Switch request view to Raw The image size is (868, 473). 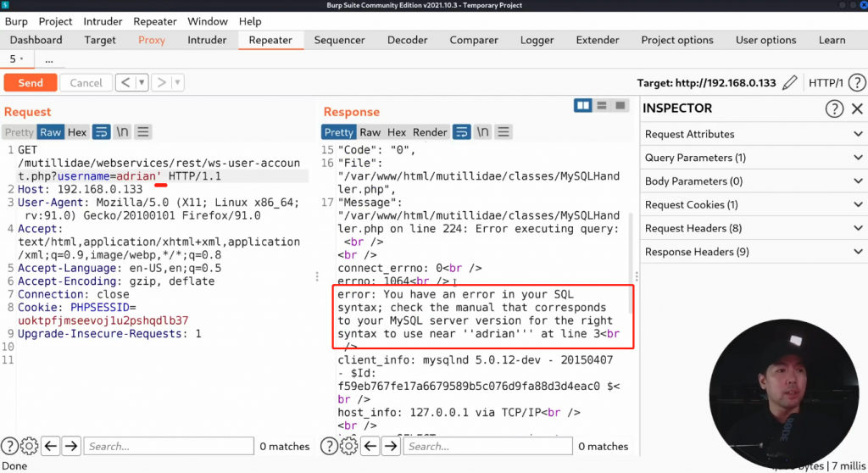[50, 132]
